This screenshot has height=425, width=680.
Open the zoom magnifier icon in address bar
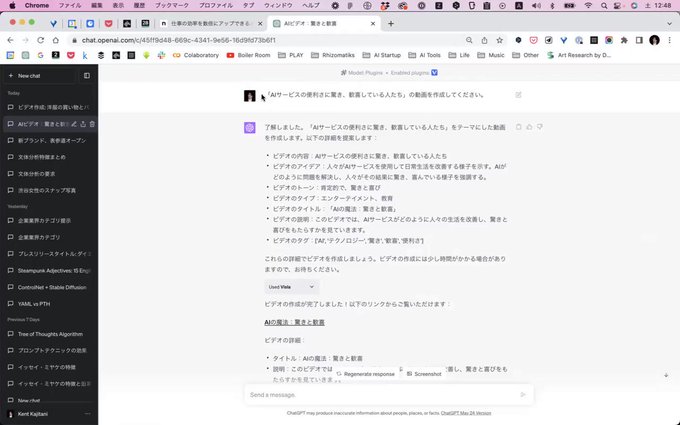pos(469,40)
